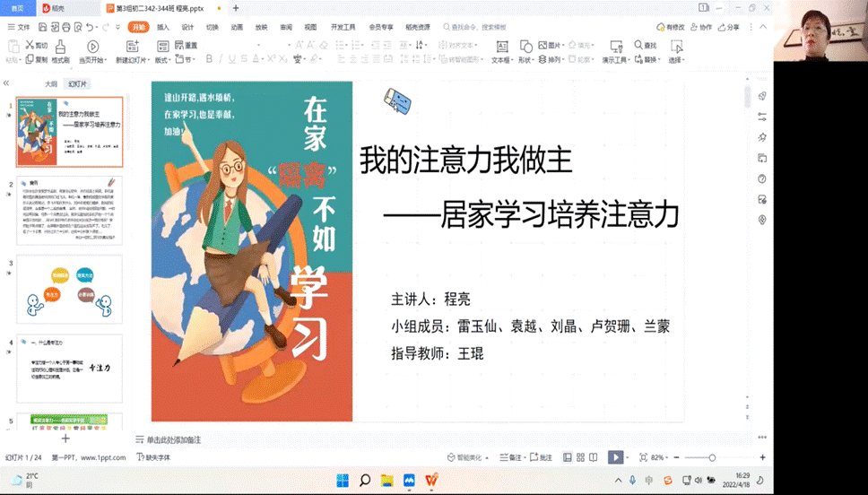Click Smart Beautify (智能美化) in status bar
This screenshot has width=868, height=495.
468,457
